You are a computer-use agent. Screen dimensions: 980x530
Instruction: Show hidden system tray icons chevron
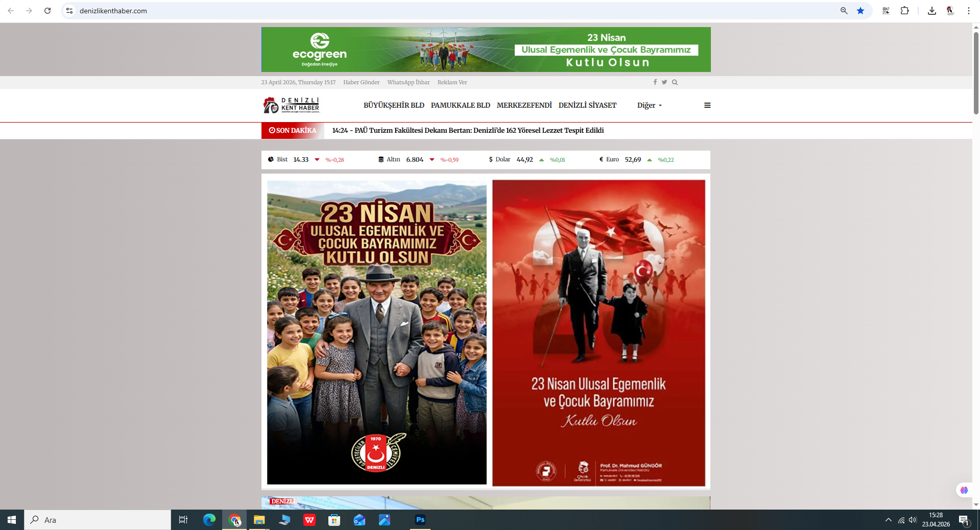tap(888, 520)
